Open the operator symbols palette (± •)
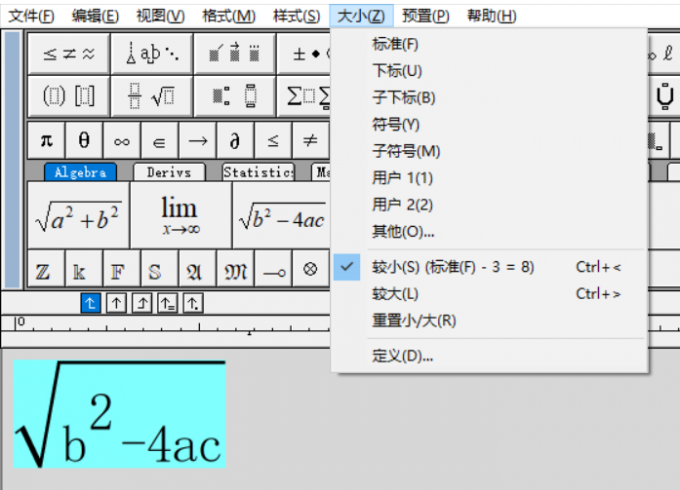The width and height of the screenshot is (680, 490). [304, 54]
